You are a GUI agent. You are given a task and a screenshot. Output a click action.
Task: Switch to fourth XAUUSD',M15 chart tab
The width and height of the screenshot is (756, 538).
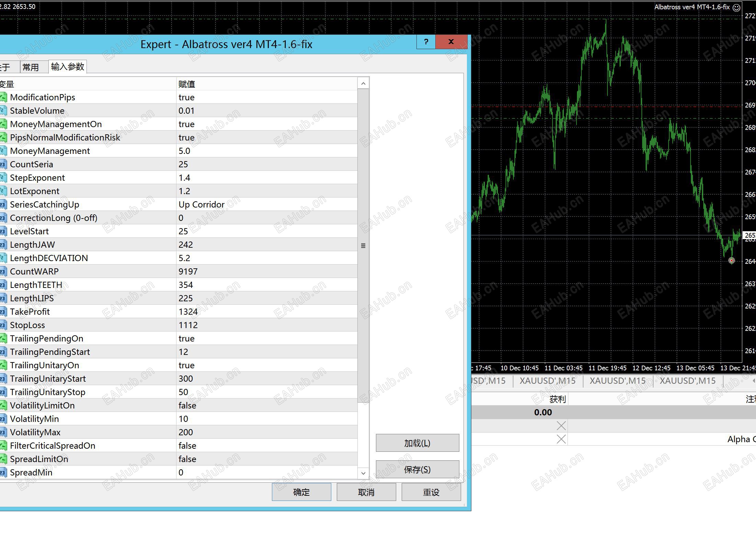688,381
